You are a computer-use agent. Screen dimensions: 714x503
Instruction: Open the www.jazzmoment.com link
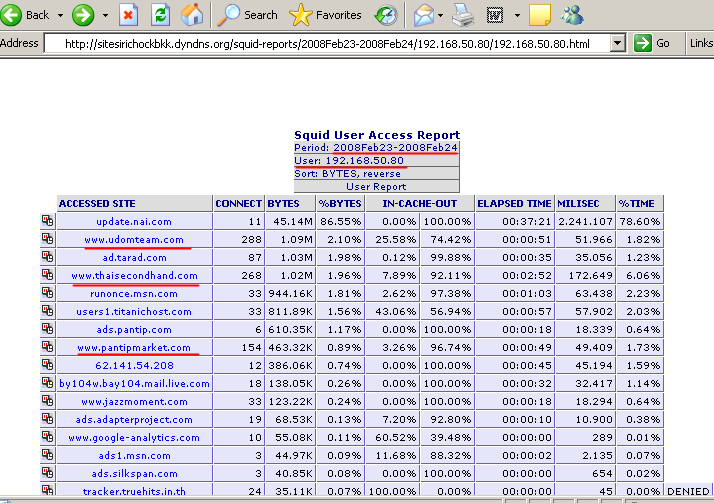(134, 402)
